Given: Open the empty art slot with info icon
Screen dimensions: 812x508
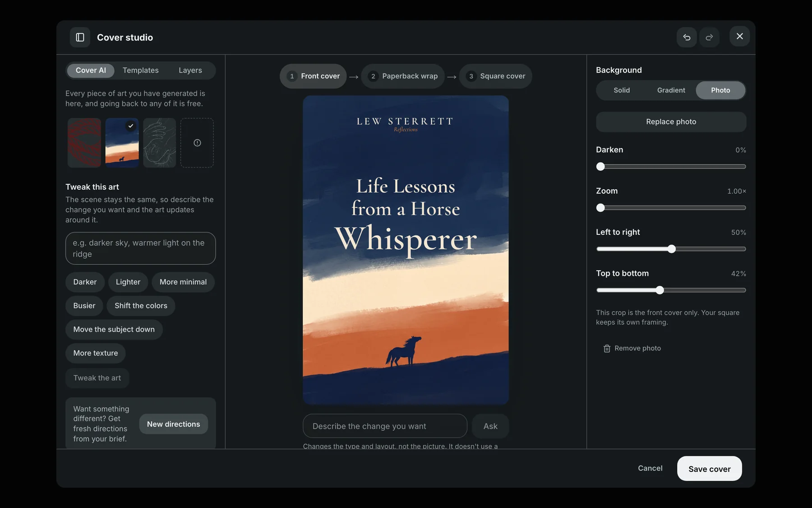Looking at the screenshot, I should coord(197,143).
